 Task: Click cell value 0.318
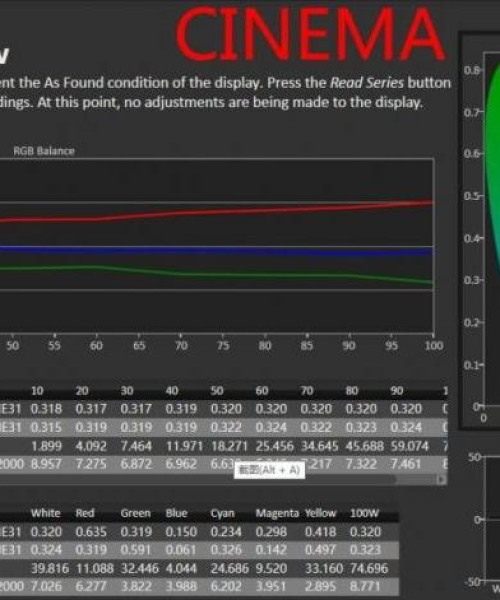pyautogui.click(x=46, y=409)
